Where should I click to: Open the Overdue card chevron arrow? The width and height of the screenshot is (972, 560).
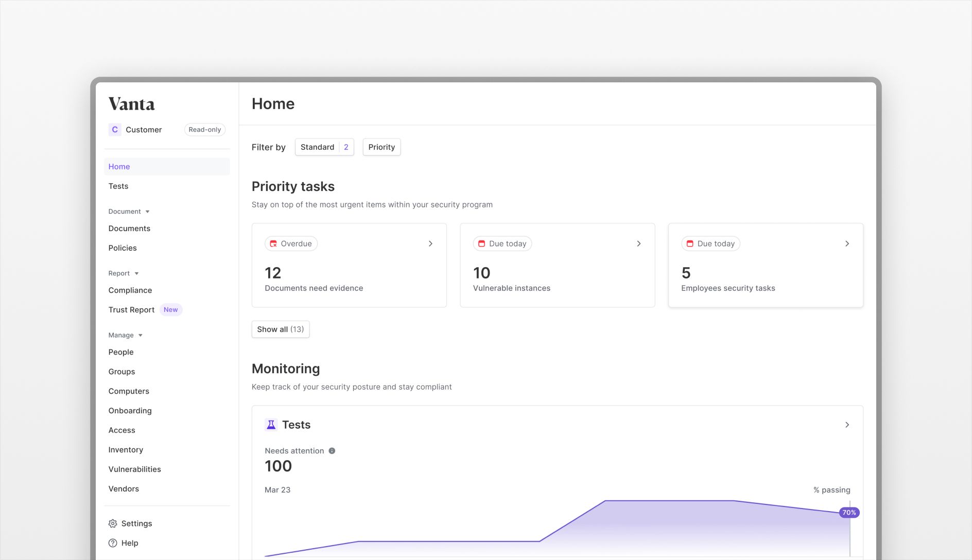click(x=430, y=243)
